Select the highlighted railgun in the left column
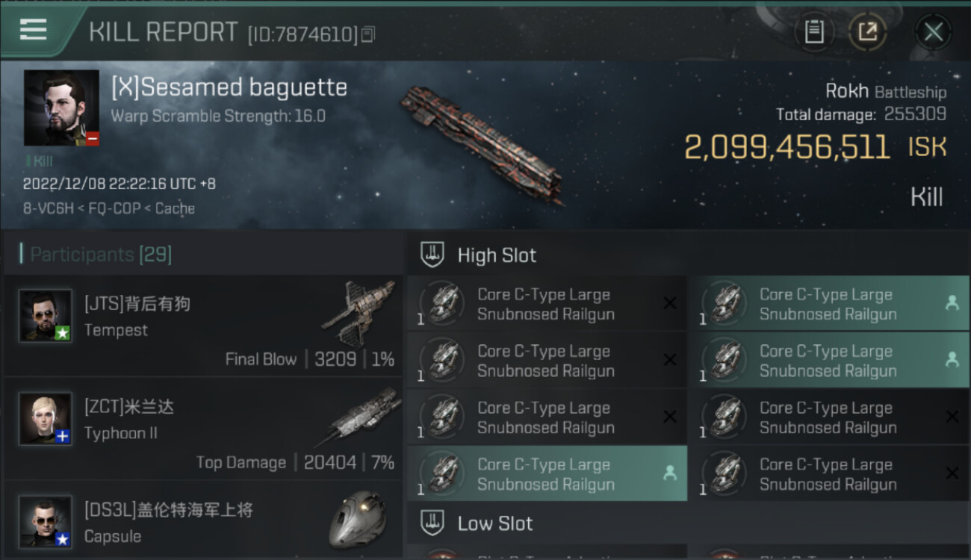 coord(546,474)
